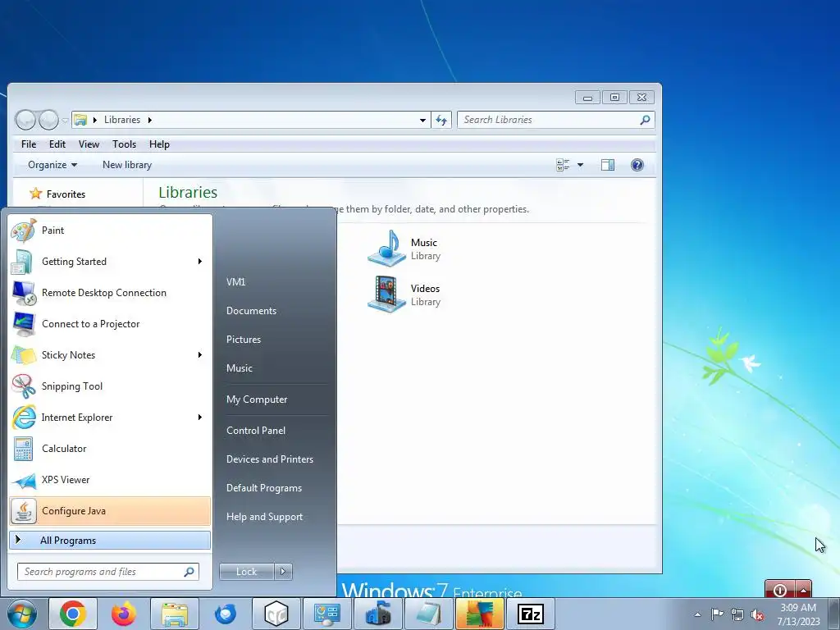840x630 pixels.
Task: Launch Connect to a Projector
Action: click(x=110, y=323)
